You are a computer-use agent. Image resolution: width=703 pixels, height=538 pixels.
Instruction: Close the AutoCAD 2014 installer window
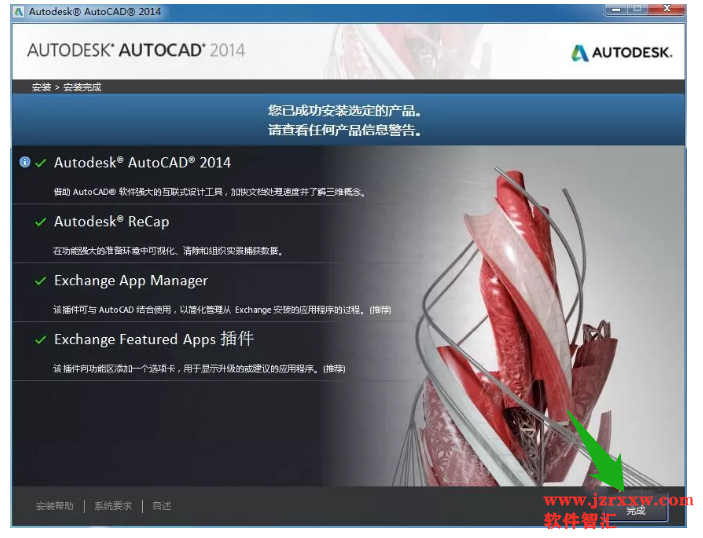coord(667,9)
